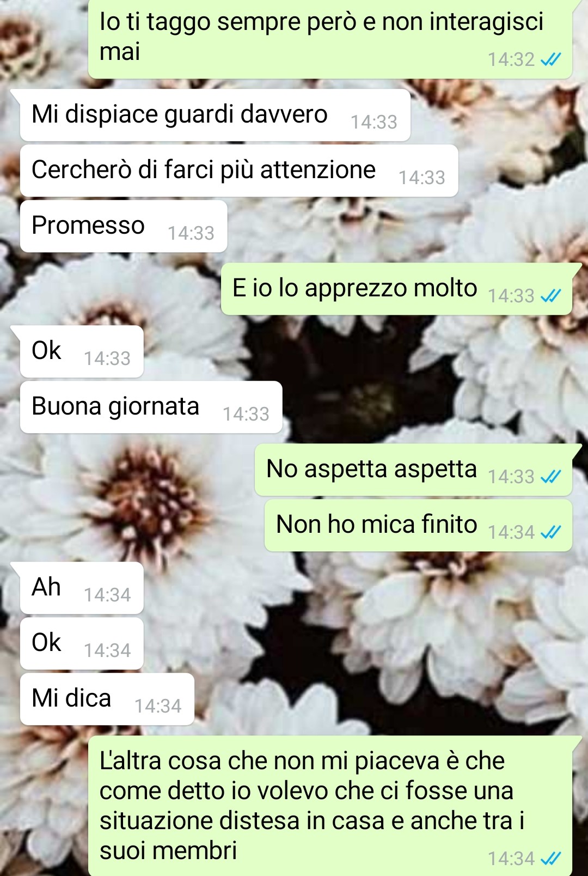Select the "Cercherò di farci più attenzione" bubble
This screenshot has height=876, width=588.
[x=239, y=171]
